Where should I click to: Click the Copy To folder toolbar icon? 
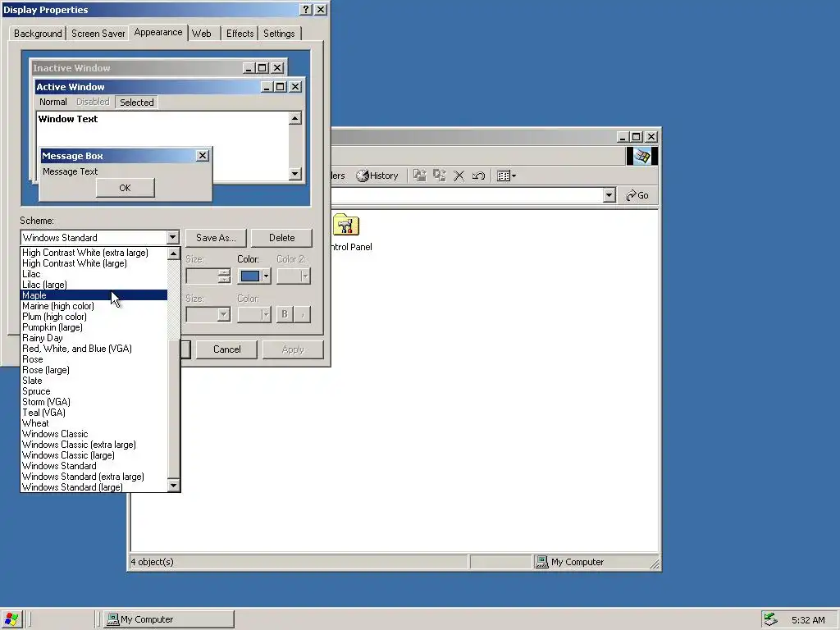[440, 176]
